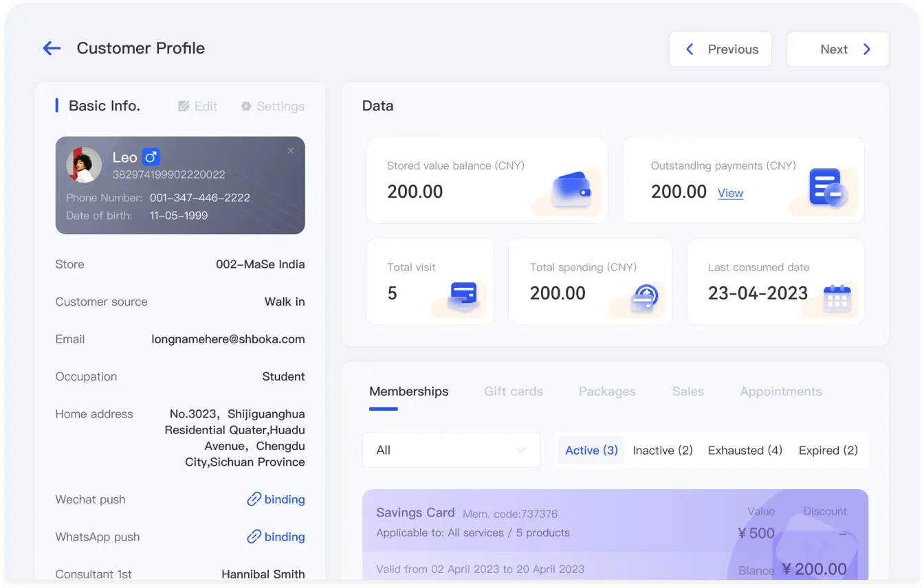Image resolution: width=924 pixels, height=588 pixels.
Task: Click the calendar icon for last consumed date
Action: click(x=837, y=298)
